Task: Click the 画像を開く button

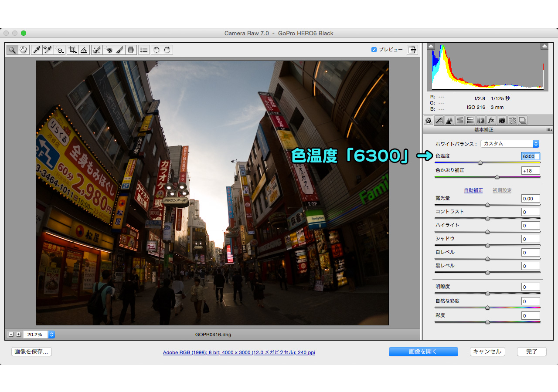Action: pyautogui.click(x=423, y=352)
